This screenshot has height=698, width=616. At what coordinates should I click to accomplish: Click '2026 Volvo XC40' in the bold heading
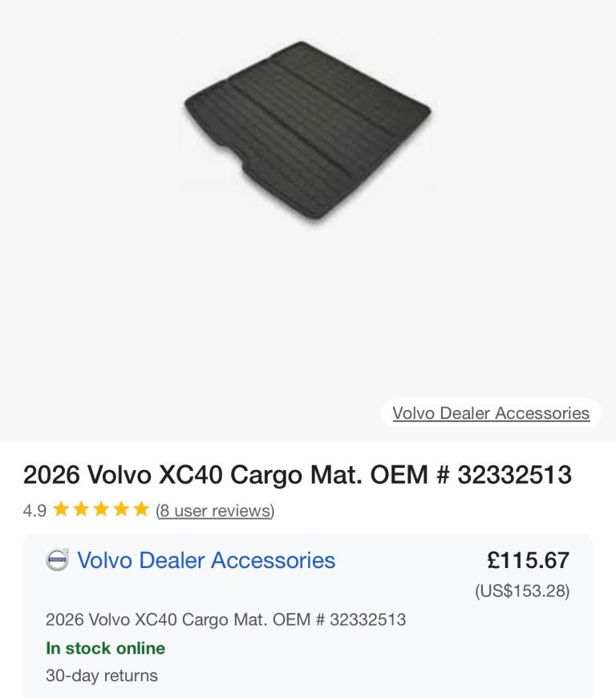[123, 474]
